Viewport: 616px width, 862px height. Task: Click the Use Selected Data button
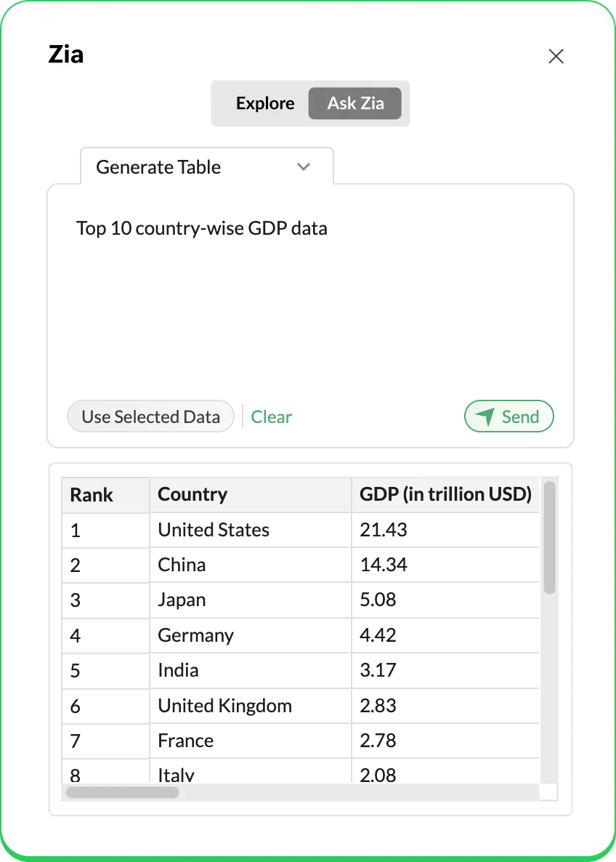[150, 416]
